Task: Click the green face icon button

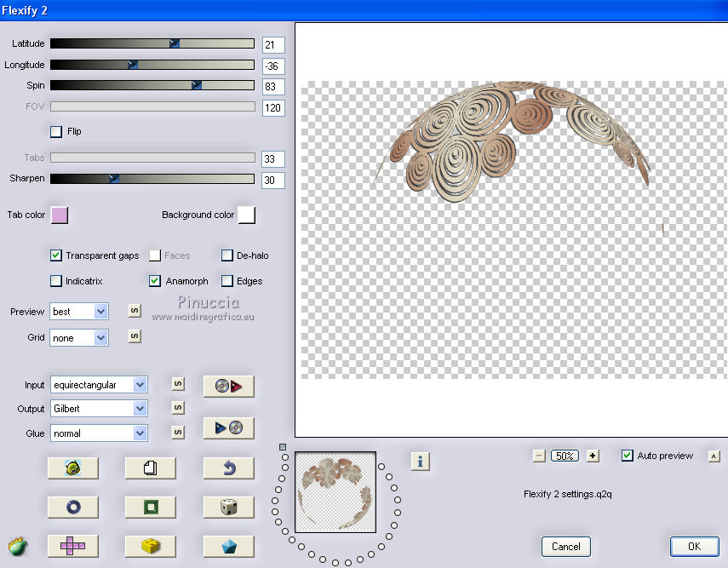Action: [73, 468]
